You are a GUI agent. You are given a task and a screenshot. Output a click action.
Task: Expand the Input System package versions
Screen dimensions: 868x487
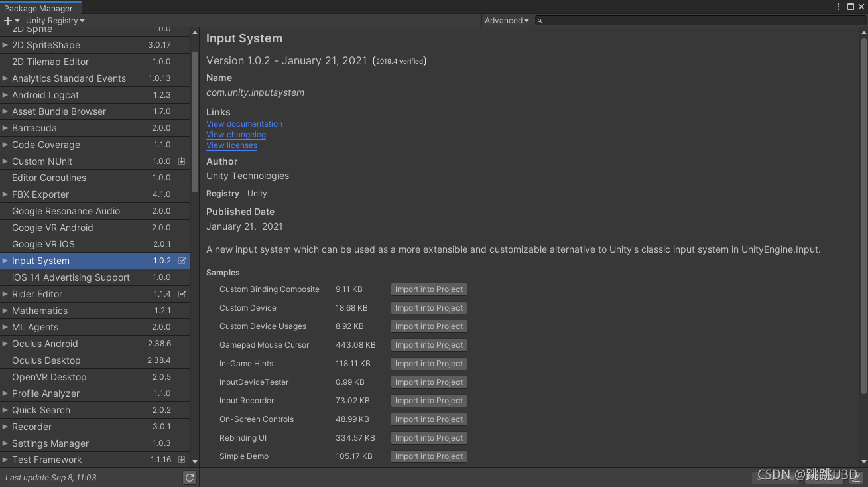click(5, 261)
